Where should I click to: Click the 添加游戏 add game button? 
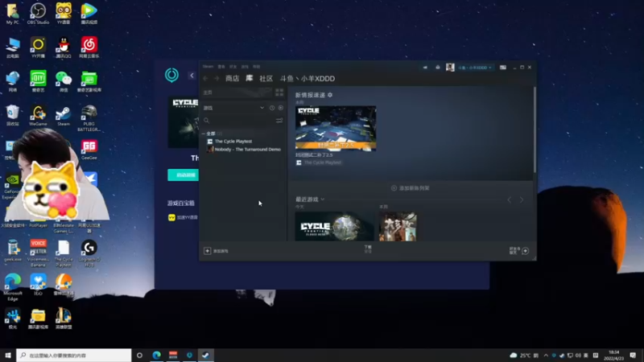coord(216,251)
